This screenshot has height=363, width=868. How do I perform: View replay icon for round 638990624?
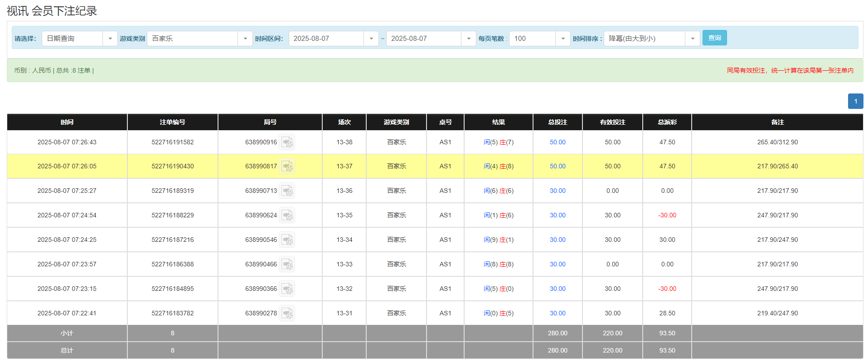point(287,216)
